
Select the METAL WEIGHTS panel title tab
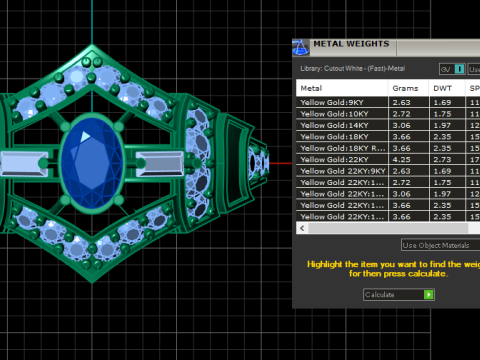pos(352,44)
